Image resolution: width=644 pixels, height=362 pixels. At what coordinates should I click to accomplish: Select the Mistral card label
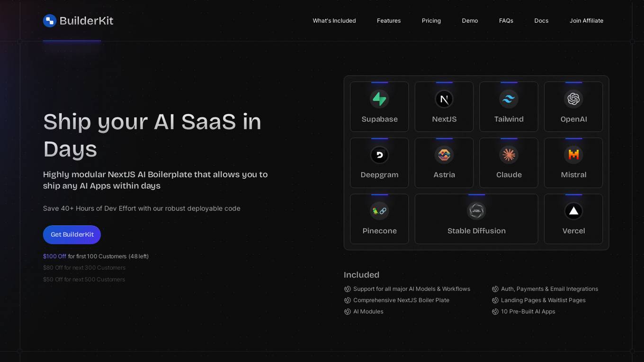point(573,175)
